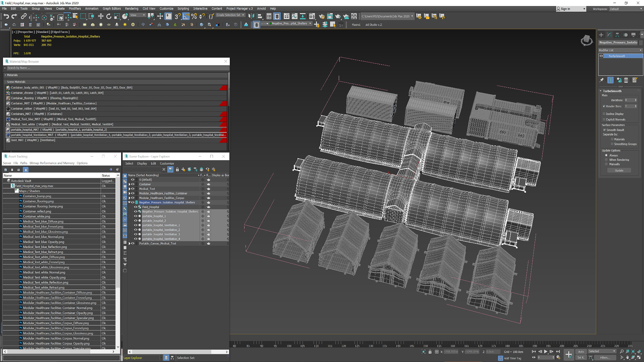Viewport: 644px width, 362px height.
Task: Collapse the TurboSmooth rollout
Action: pyautogui.click(x=600, y=91)
